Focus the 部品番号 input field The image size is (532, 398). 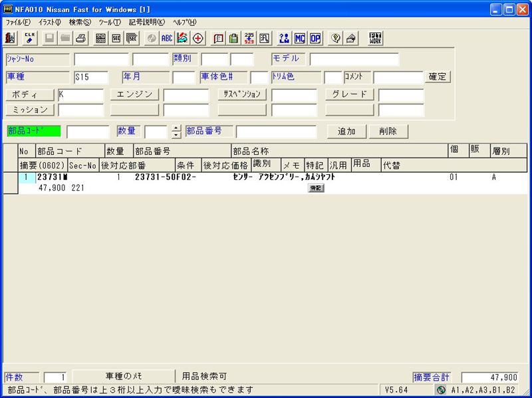(276, 132)
